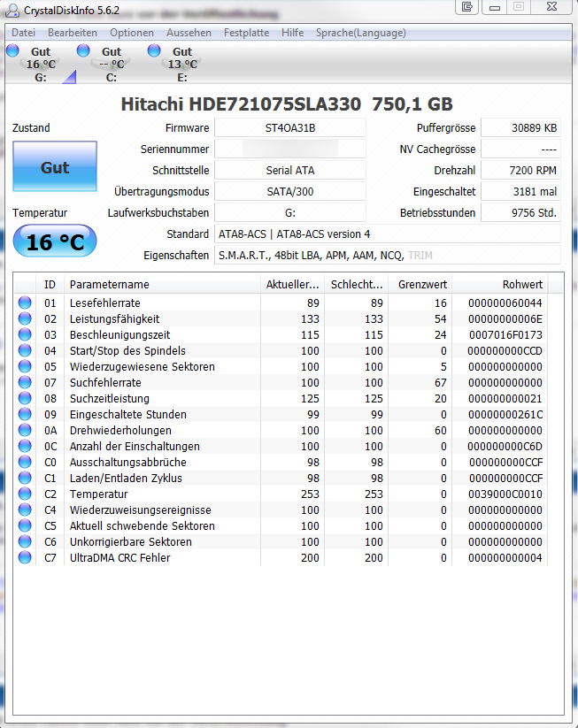Click status orb for Laden/Entladen Zyklus
The height and width of the screenshot is (728, 578).
tap(25, 478)
